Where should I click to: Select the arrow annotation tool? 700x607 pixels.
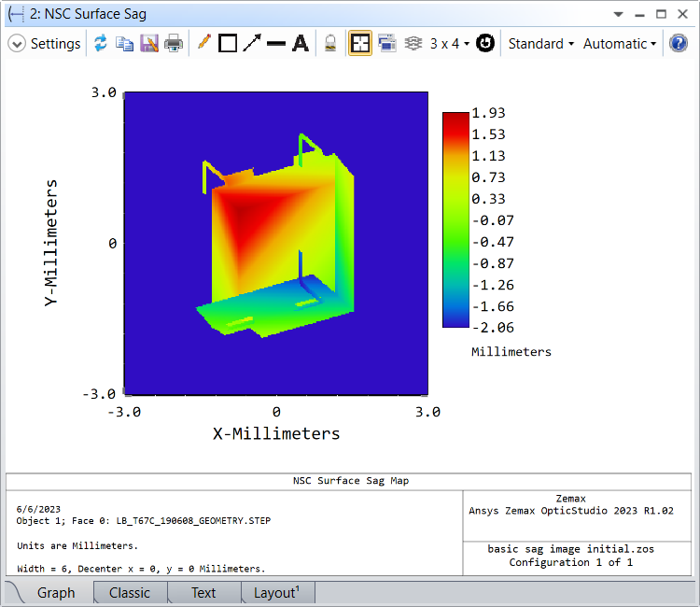click(x=252, y=43)
